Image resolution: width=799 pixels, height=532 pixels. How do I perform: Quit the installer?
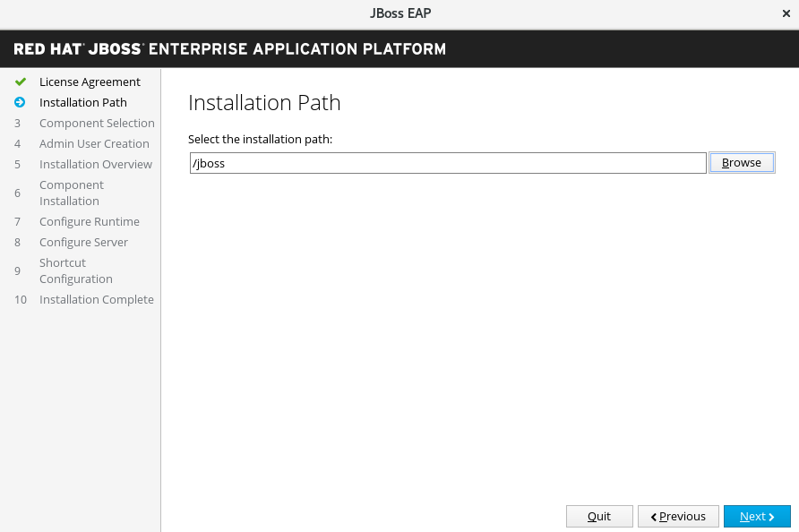pyautogui.click(x=599, y=517)
